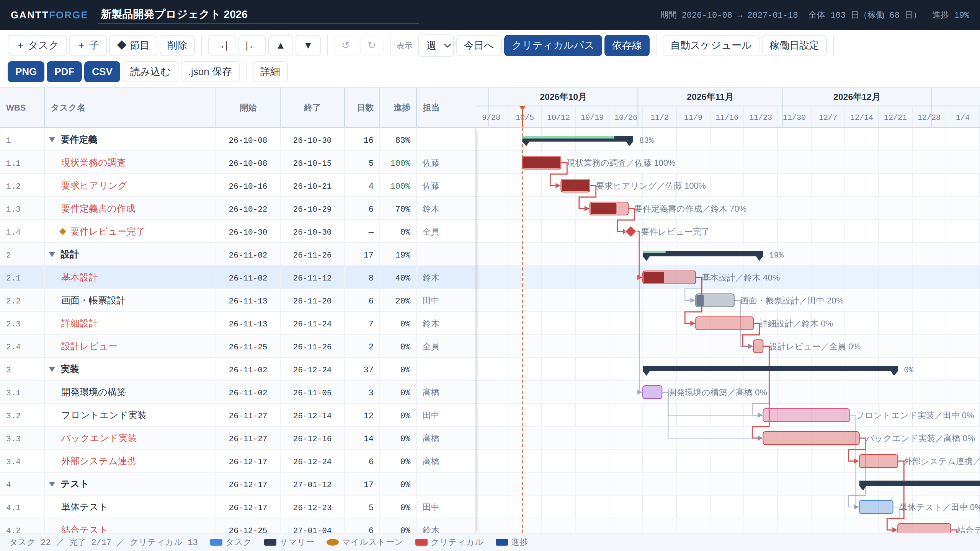
Task: Click the indent task arrow button
Action: tap(222, 46)
